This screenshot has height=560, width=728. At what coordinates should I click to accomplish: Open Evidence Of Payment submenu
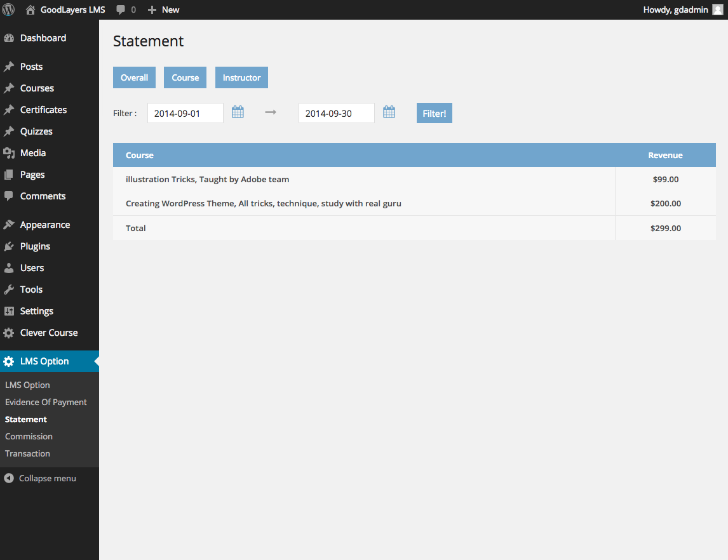tap(46, 403)
